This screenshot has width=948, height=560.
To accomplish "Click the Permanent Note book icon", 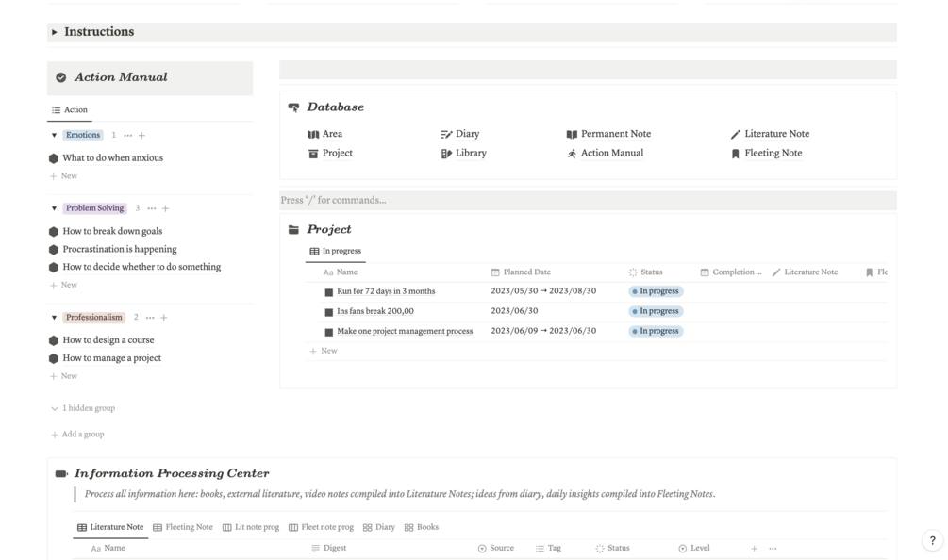I will (572, 135).
